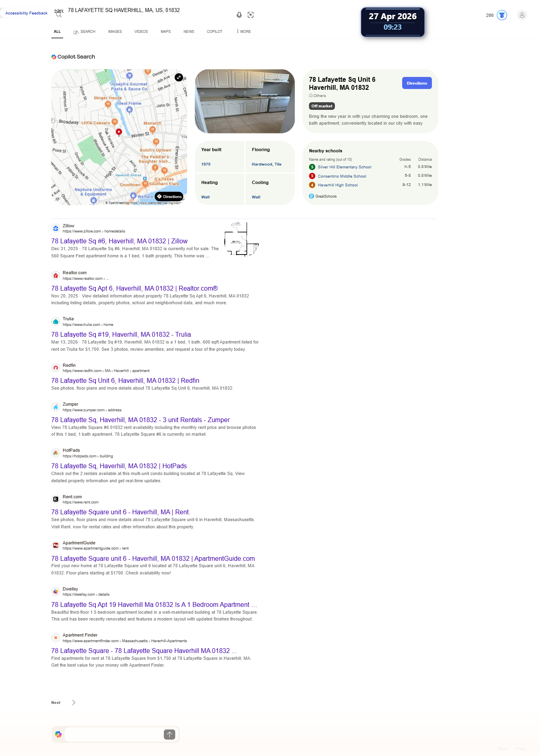Image resolution: width=540 pixels, height=756 pixels.
Task: Click the 200 rewards points count
Action: pos(490,16)
